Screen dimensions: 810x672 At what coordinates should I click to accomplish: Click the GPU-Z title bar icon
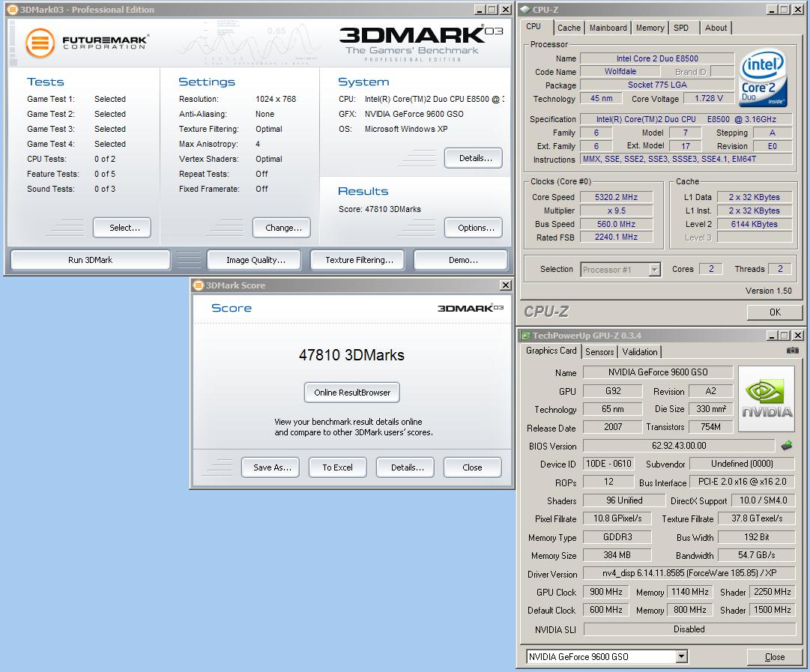(x=525, y=336)
